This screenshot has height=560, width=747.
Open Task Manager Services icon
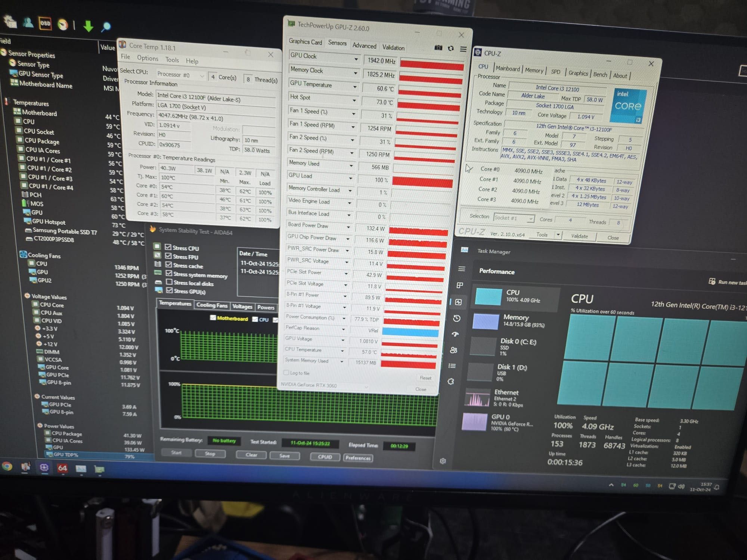point(451,382)
